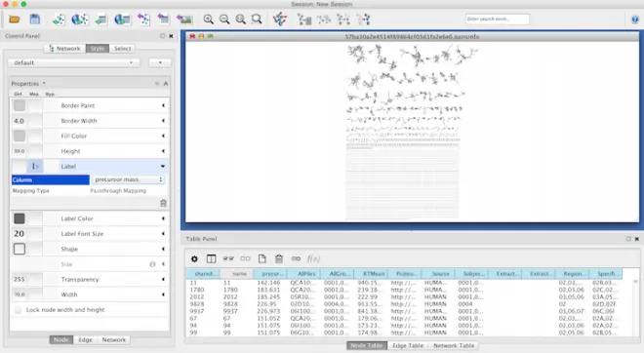Open the Edge style properties button
This screenshot has height=353, width=644.
tap(86, 340)
